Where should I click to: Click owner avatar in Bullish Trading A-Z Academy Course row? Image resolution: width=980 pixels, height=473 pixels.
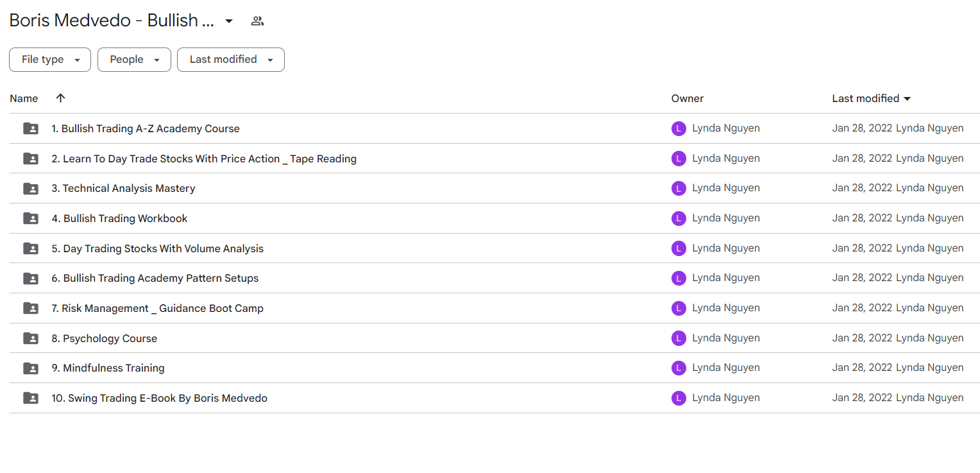click(x=679, y=128)
